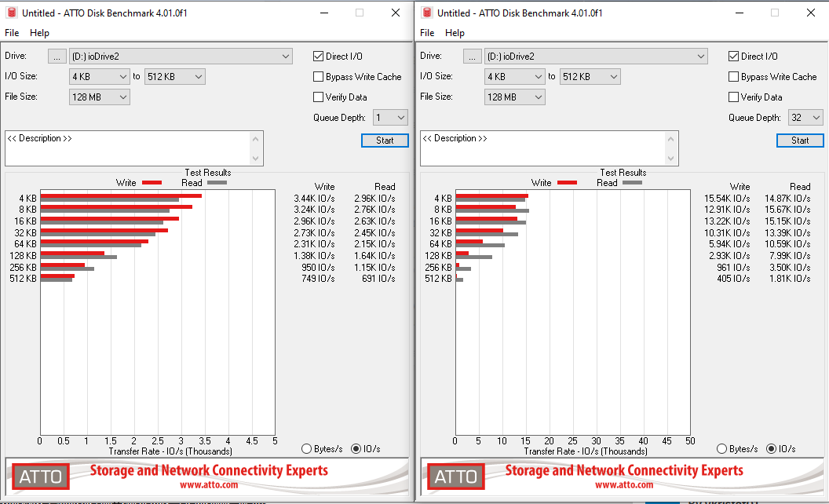This screenshot has width=829, height=504.
Task: Click the red Write legend swatch in the left window
Action: pos(152,182)
